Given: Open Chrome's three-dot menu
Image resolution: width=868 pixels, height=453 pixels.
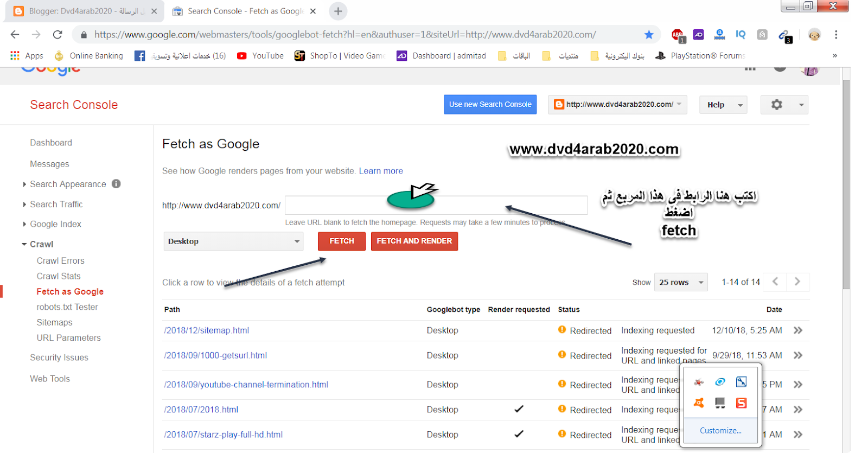Looking at the screenshot, I should pyautogui.click(x=836, y=35).
